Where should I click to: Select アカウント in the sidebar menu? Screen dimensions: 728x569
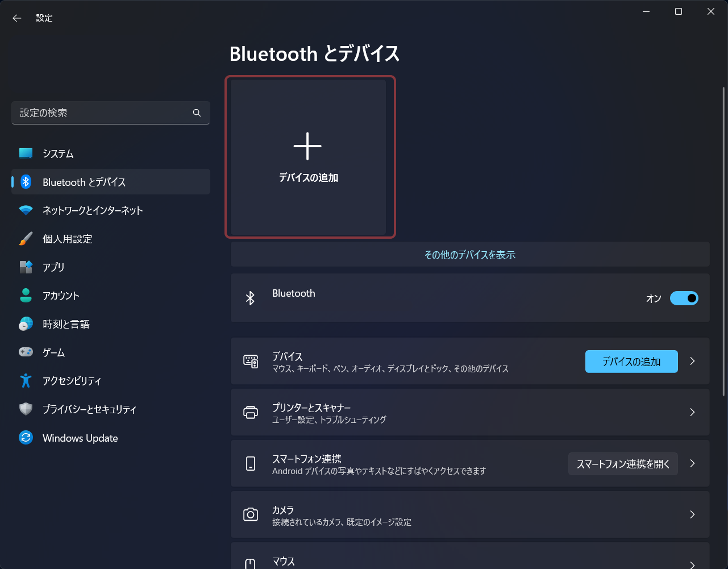[x=61, y=296]
